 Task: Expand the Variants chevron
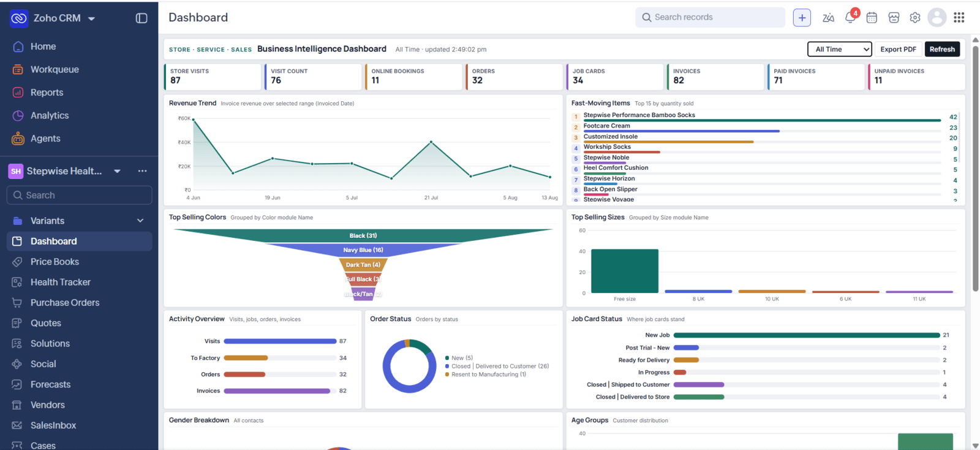140,221
